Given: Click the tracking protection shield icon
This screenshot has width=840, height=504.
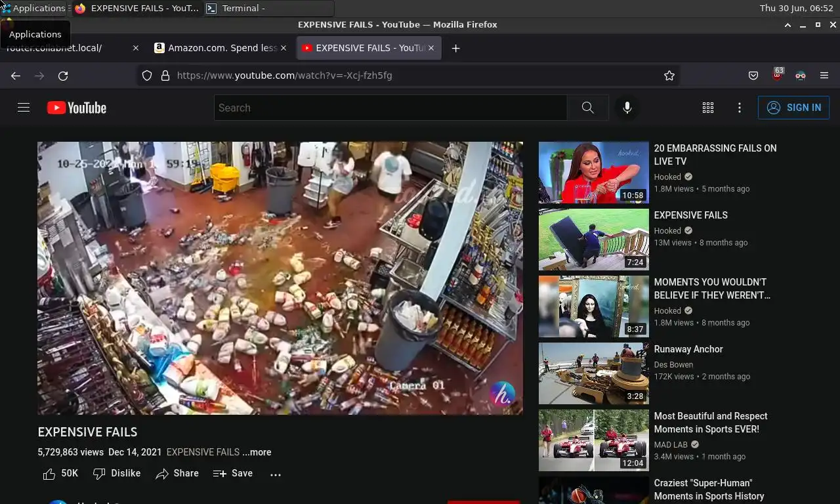Looking at the screenshot, I should click(x=147, y=75).
